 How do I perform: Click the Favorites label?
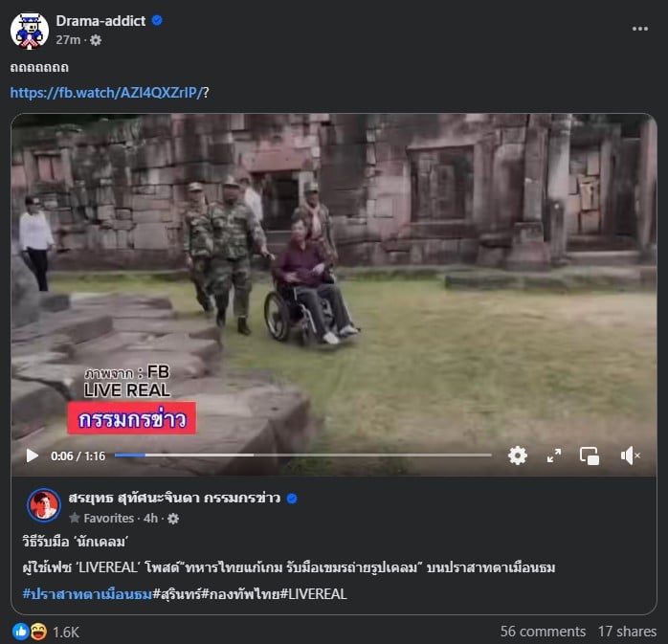(x=109, y=519)
